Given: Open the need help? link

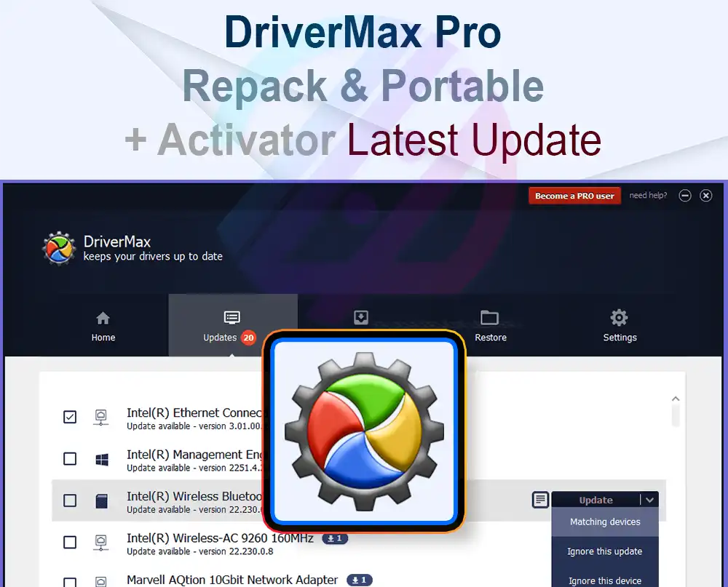Looking at the screenshot, I should [648, 196].
